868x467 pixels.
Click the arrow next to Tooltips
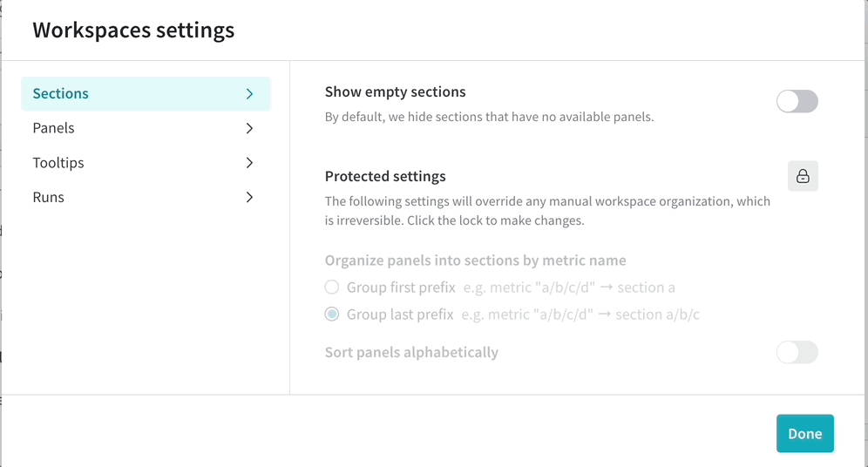249,163
